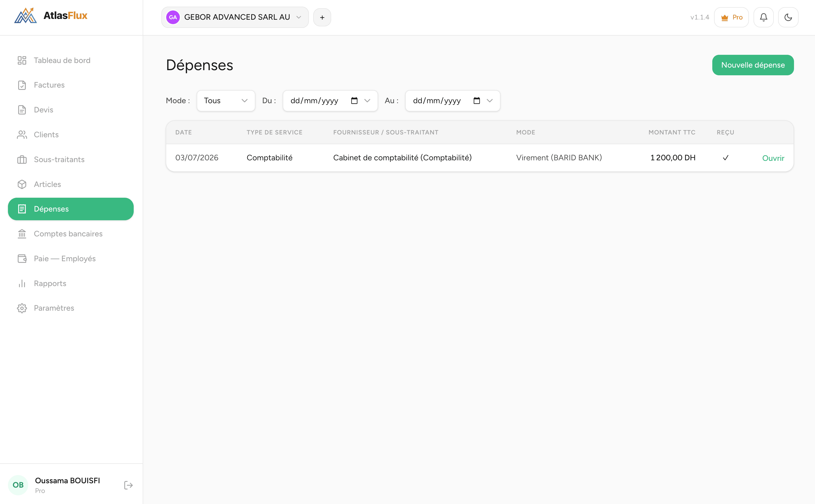Click the MODE column header
815x504 pixels.
(526, 132)
